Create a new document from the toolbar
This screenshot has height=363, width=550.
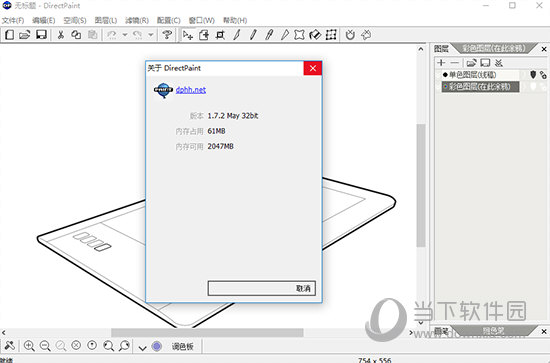tap(9, 35)
